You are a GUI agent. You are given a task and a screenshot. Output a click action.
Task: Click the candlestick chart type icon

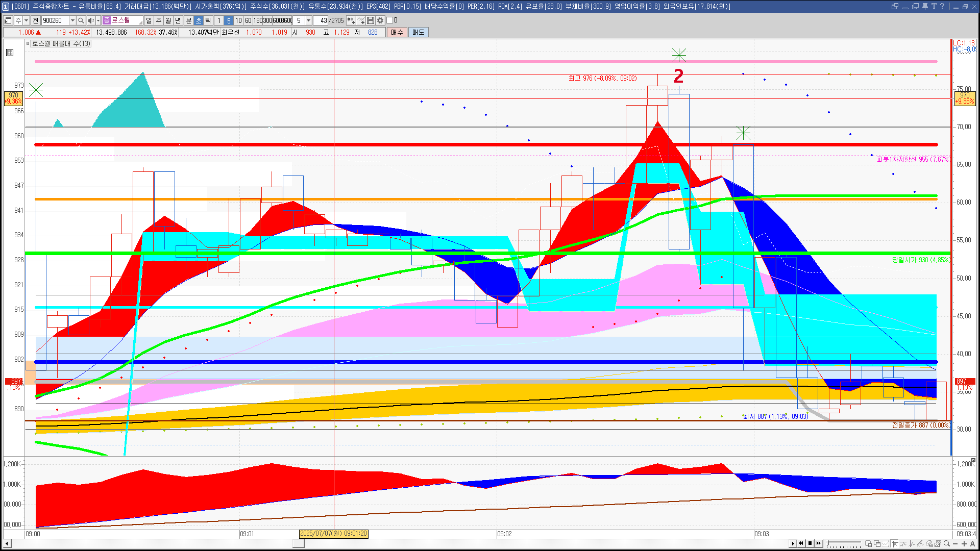tap(351, 20)
